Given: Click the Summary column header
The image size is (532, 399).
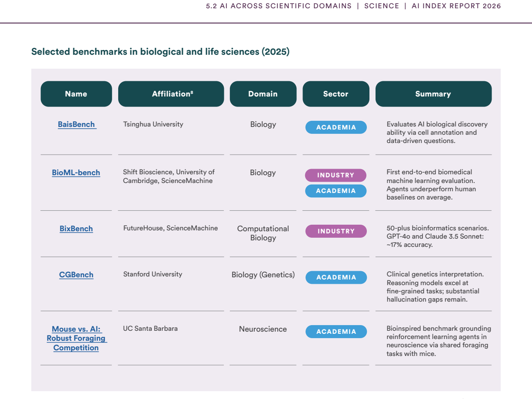Looking at the screenshot, I should coord(433,94).
